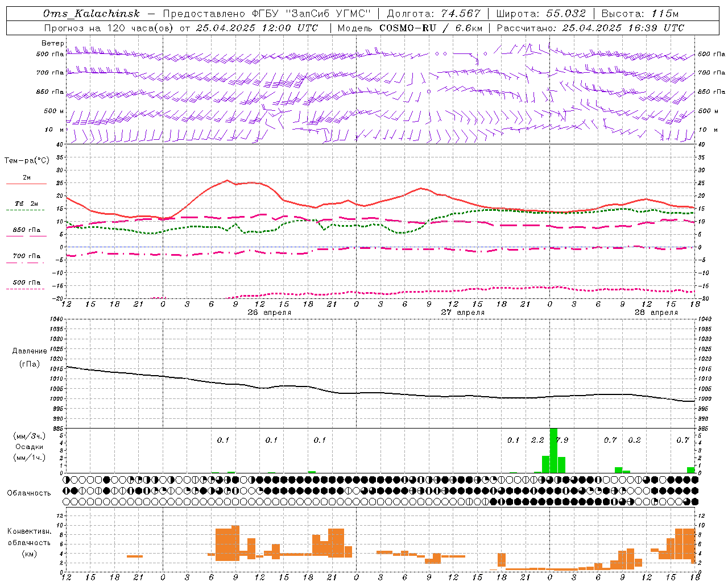Image resolution: width=728 pixels, height=582 pixels.
Task: Click the tallest green precipitation bar
Action: (553, 450)
